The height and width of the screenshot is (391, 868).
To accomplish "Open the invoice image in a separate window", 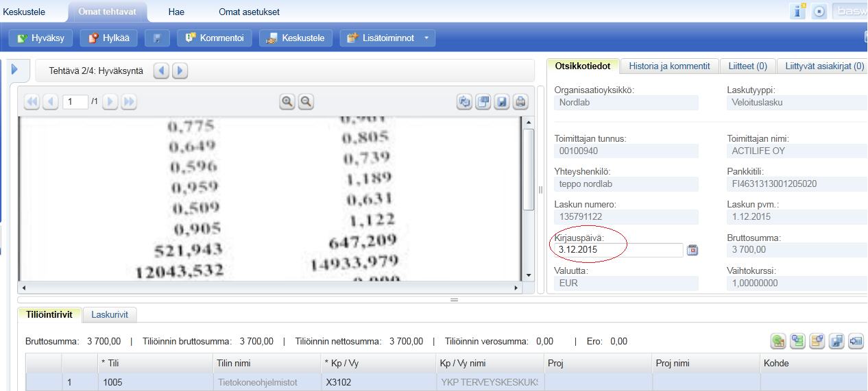I will point(483,102).
